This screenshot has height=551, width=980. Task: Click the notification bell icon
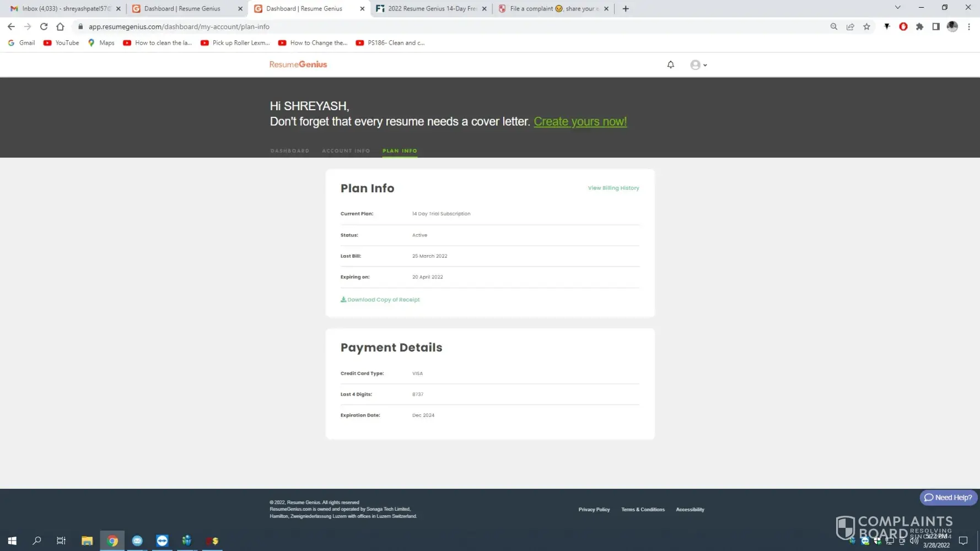pos(670,64)
